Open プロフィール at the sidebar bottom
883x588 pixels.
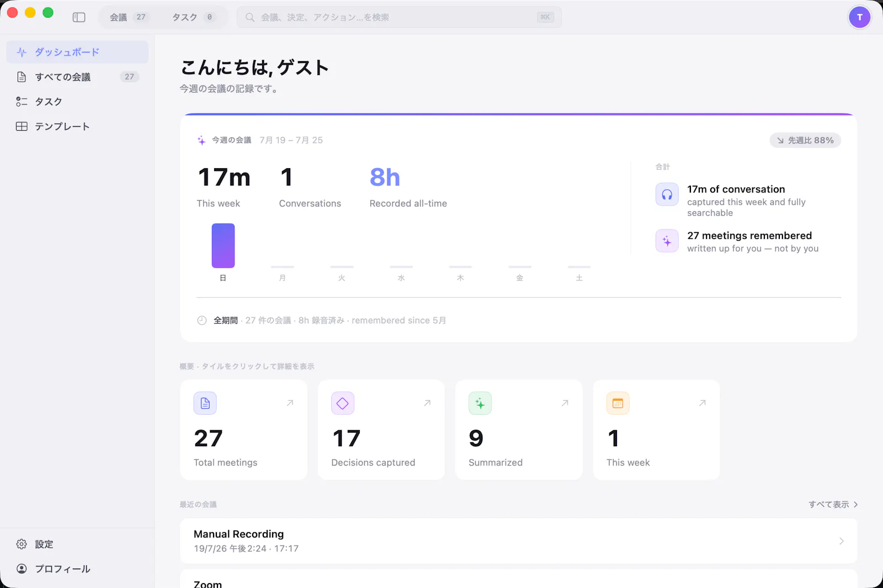point(77,569)
